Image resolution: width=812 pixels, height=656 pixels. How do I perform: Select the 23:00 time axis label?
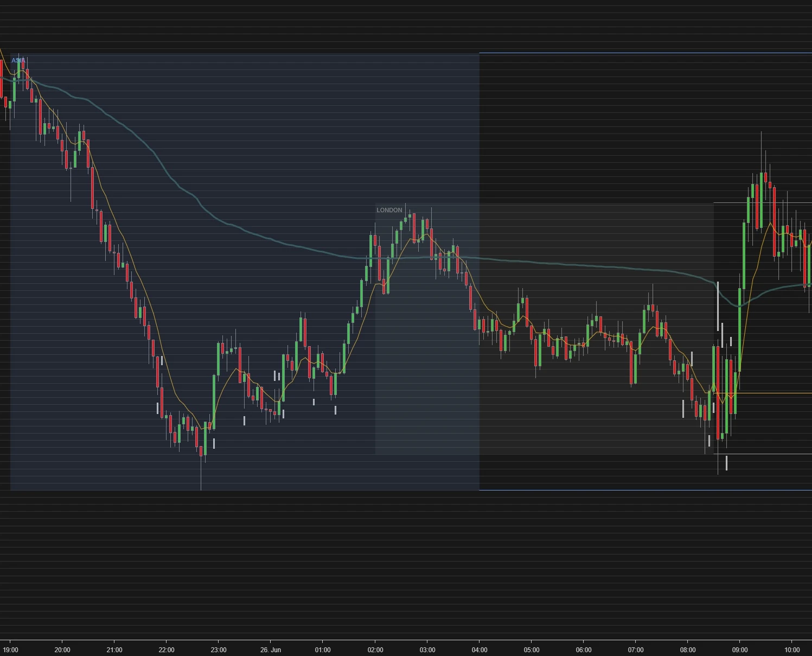tap(219, 649)
